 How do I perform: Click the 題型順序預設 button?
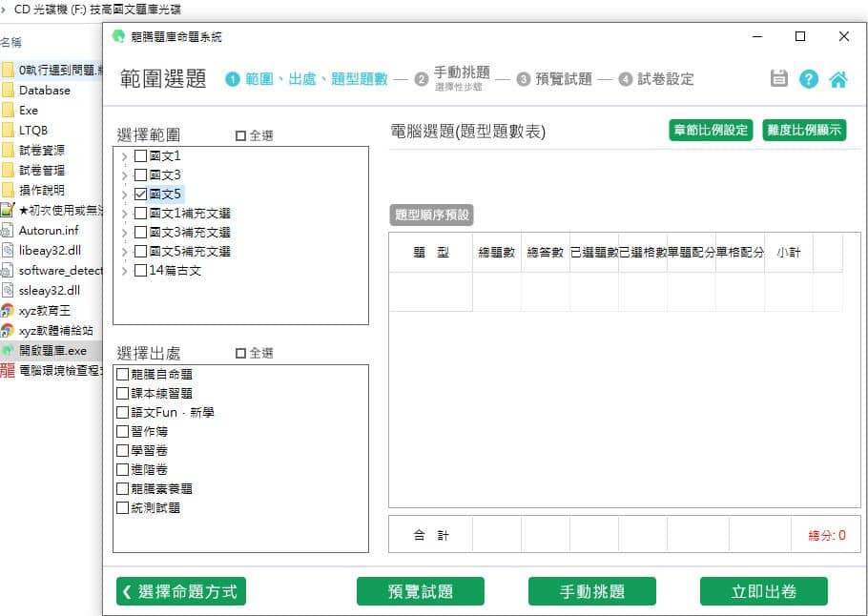[x=432, y=215]
